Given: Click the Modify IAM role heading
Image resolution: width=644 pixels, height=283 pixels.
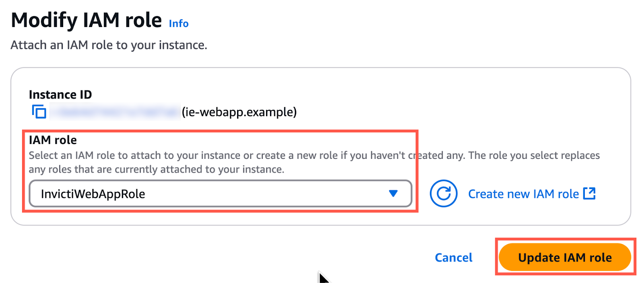Looking at the screenshot, I should coord(86,20).
